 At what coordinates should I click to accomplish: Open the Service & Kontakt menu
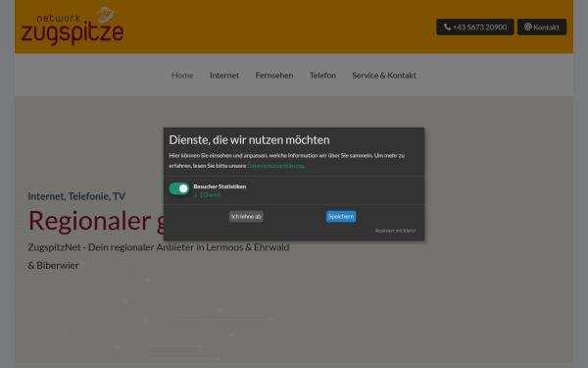(x=384, y=76)
